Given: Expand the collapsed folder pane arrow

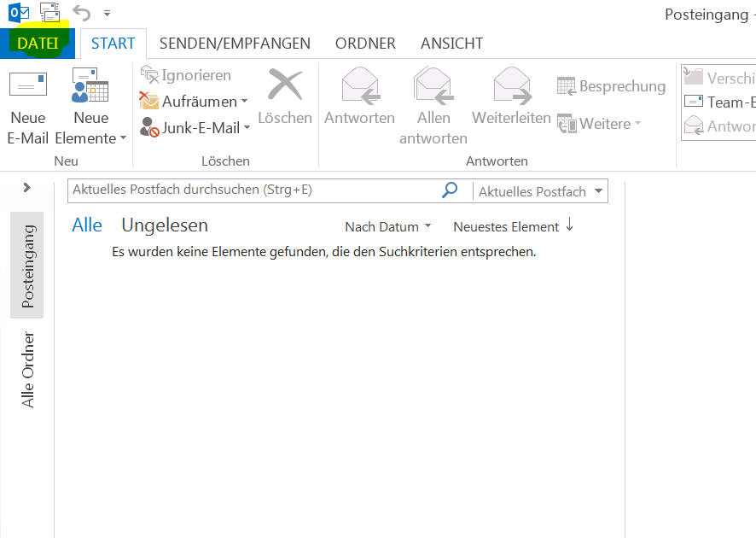Looking at the screenshot, I should pyautogui.click(x=27, y=187).
